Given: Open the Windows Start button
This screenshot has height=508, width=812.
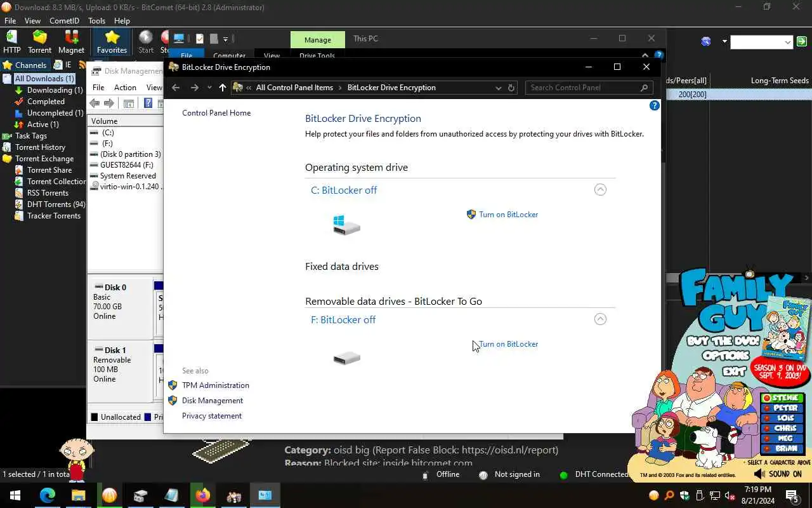Looking at the screenshot, I should (15, 495).
